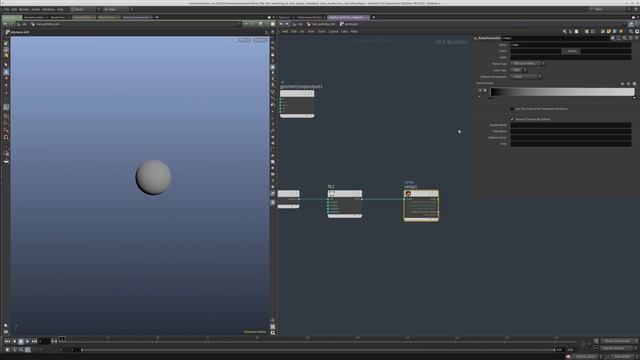Image resolution: width=640 pixels, height=360 pixels.
Task: Open the parameter pane gear menu
Action: tap(613, 38)
